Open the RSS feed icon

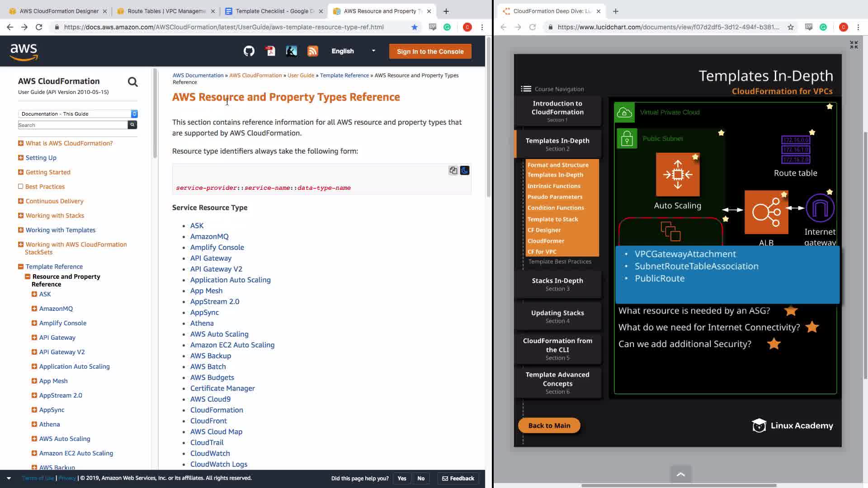click(313, 51)
